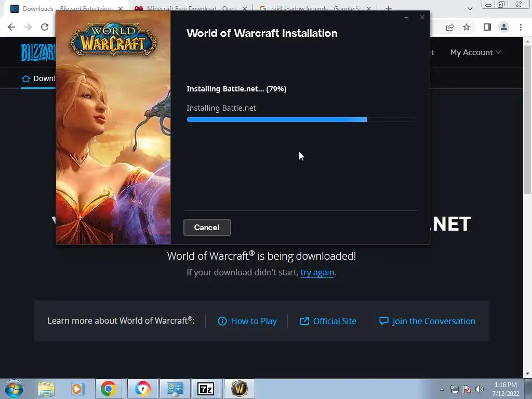Show hidden system tray icons
Viewport: 532px width, 399px height.
pos(442,390)
